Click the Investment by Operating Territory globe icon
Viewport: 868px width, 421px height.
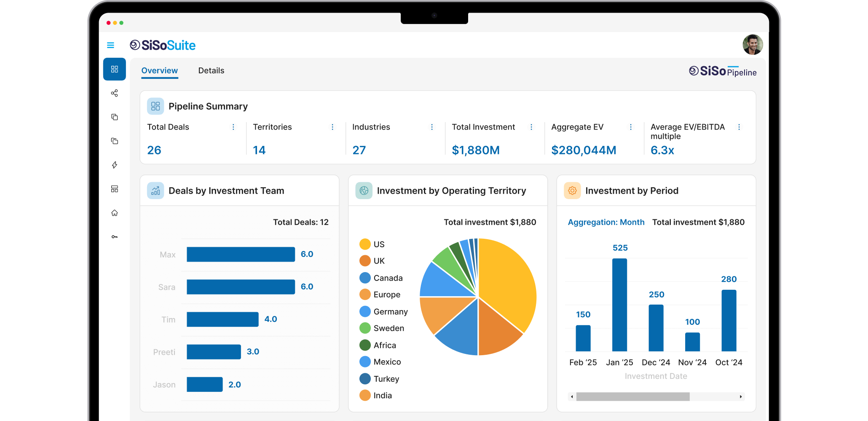[364, 191]
